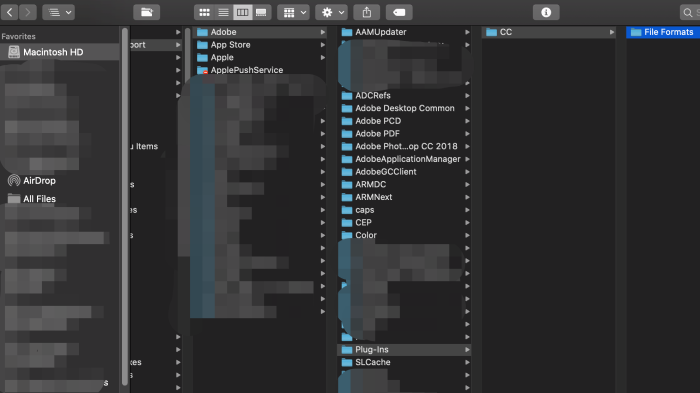Image resolution: width=700 pixels, height=393 pixels.
Task: Select Adobe Phot...op CC 2018 folder
Action: click(x=405, y=146)
